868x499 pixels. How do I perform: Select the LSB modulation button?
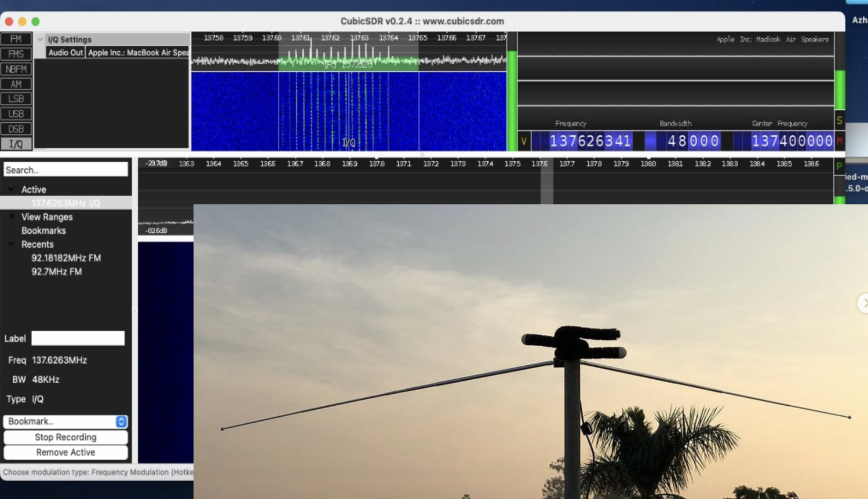pyautogui.click(x=16, y=99)
